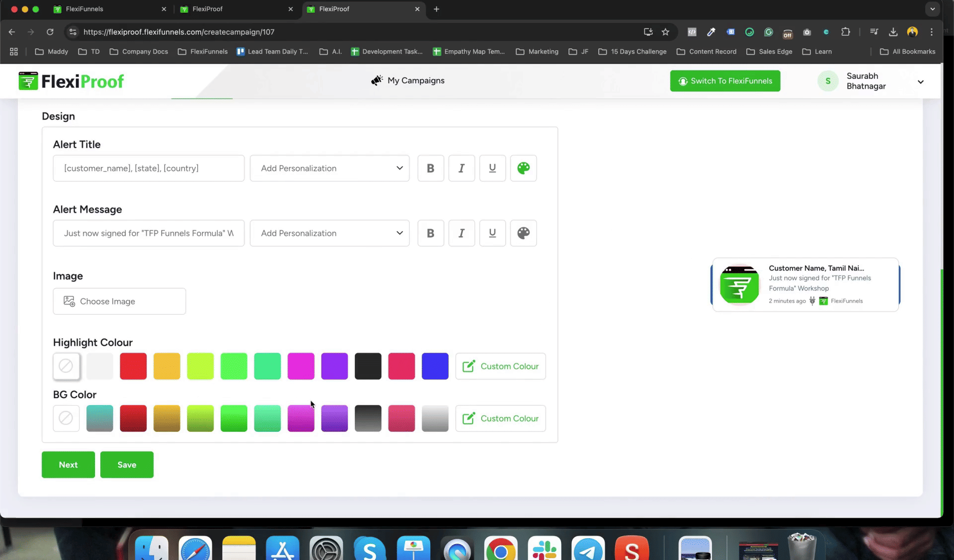Screen dimensions: 954x560
Task: Select no Highlight Colour option
Action: click(66, 366)
